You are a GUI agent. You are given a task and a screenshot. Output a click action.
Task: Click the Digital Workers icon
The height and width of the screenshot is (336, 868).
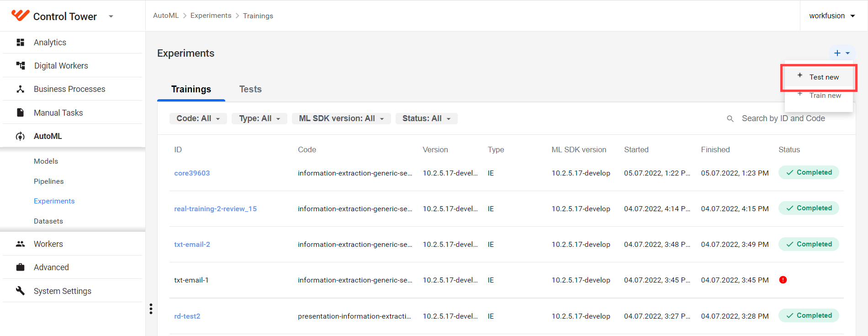[21, 65]
